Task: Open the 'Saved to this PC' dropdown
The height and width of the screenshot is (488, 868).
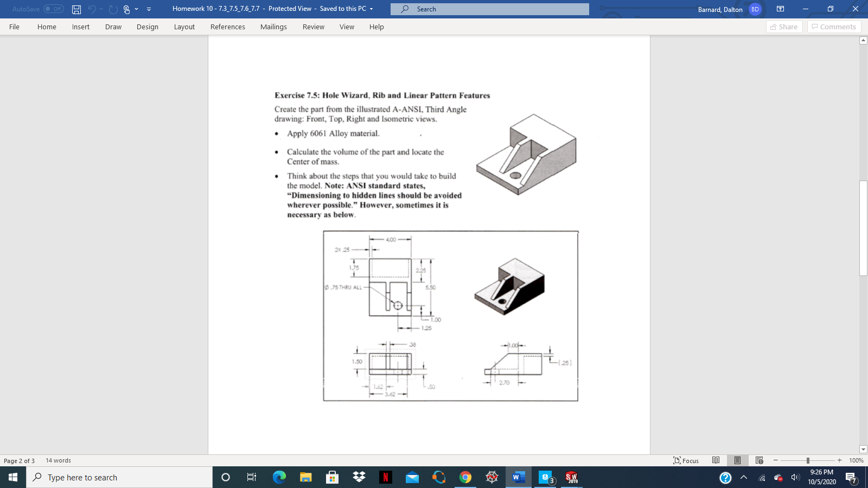Action: (x=371, y=9)
